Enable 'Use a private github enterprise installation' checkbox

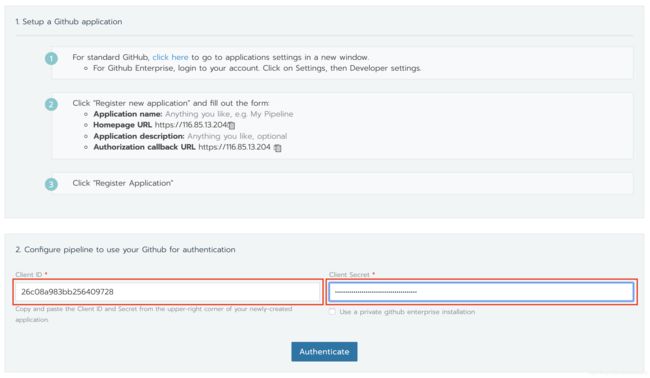[x=332, y=312]
